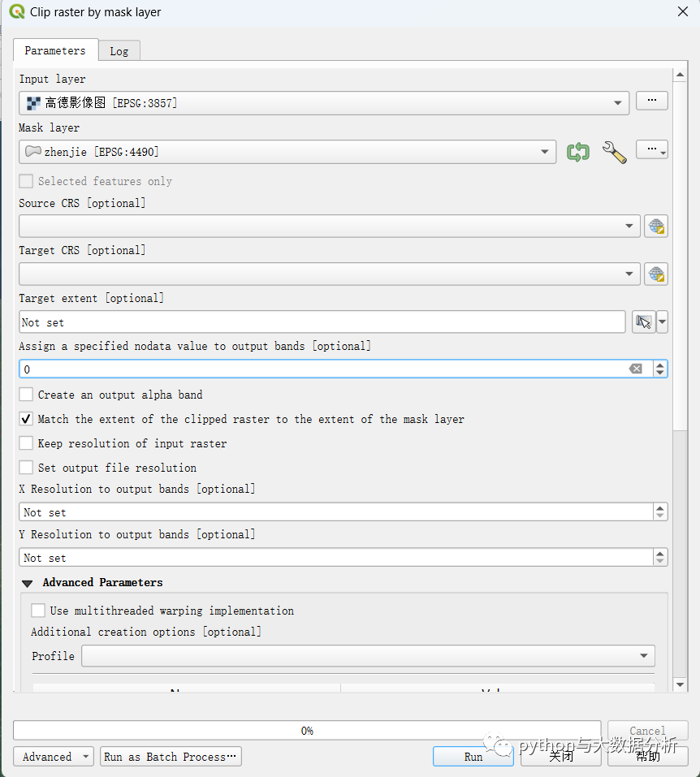Expand the Input layer dropdown
The image size is (700, 777).
619,103
